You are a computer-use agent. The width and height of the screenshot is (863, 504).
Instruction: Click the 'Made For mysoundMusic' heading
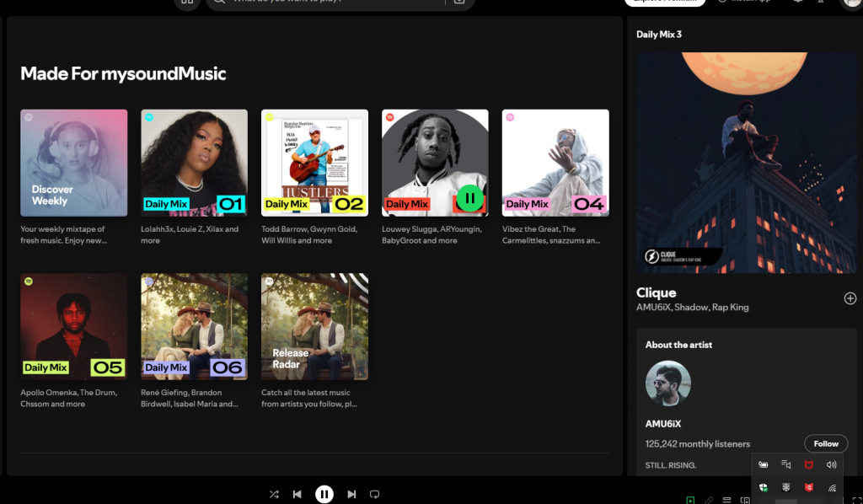123,73
